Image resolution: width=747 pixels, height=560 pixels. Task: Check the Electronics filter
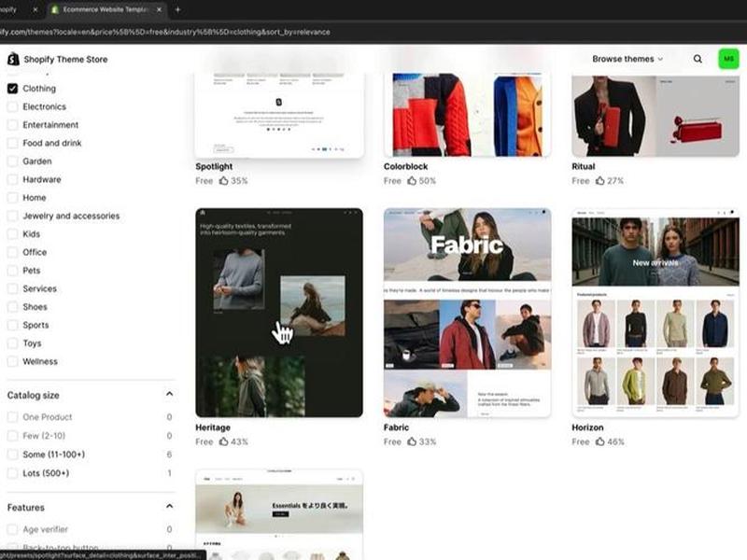(x=12, y=106)
